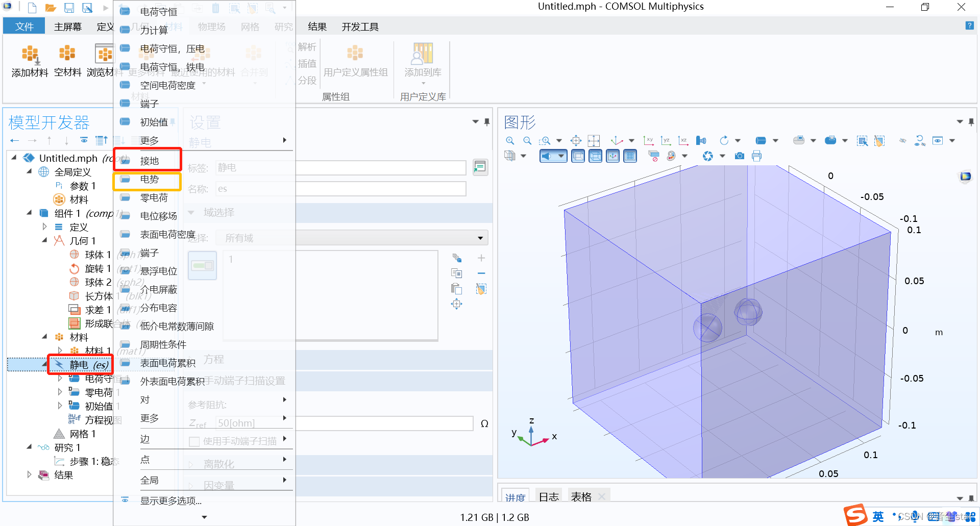Click Go to Default View axis icon
The image size is (980, 526).
click(x=617, y=141)
